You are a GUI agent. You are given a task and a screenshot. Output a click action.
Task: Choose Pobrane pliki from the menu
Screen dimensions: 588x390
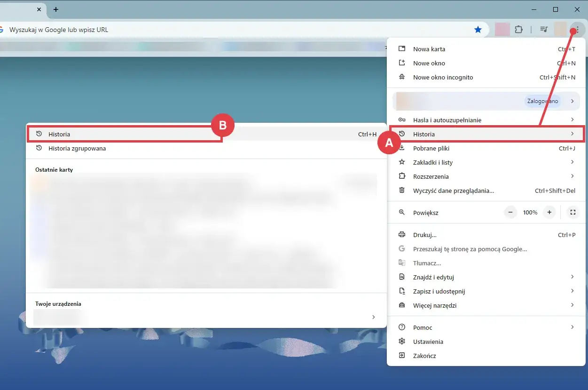click(x=431, y=148)
